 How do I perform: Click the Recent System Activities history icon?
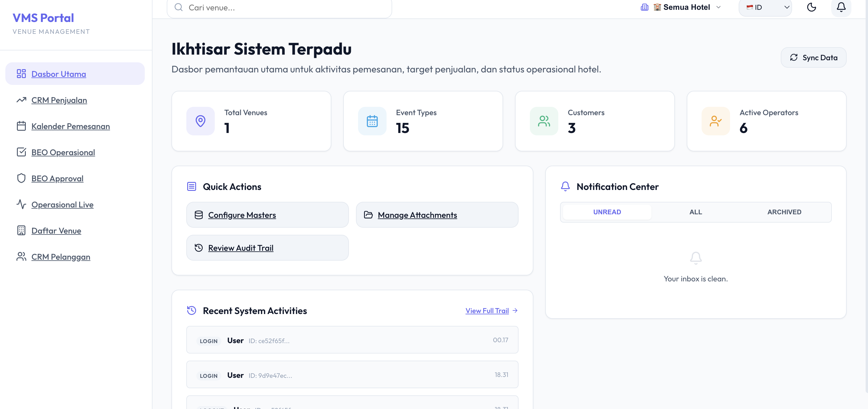[191, 310]
